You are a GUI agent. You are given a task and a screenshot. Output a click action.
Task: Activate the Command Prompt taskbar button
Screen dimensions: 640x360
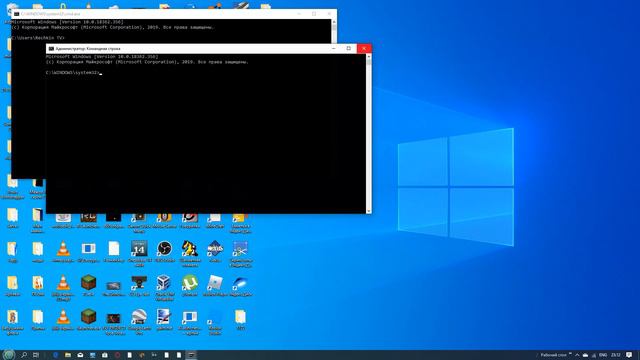pyautogui.click(x=191, y=355)
